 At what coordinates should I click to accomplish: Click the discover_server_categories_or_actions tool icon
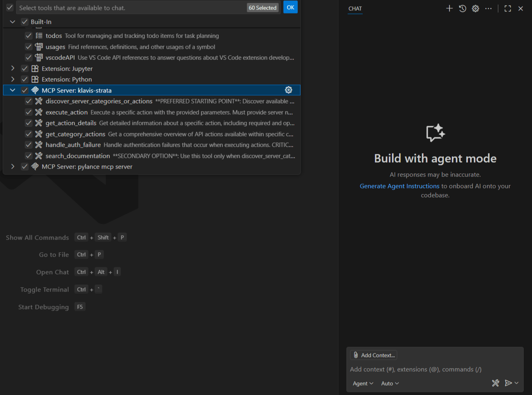click(39, 101)
